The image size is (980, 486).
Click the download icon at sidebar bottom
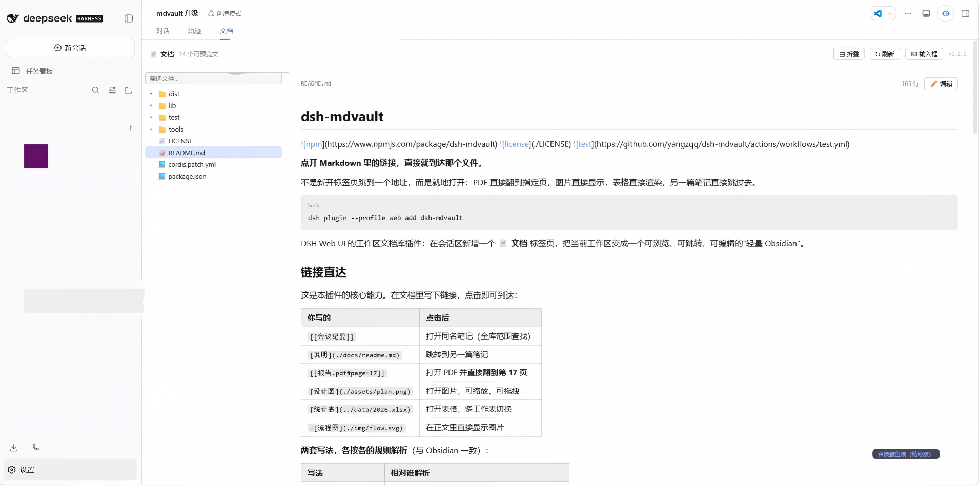[x=14, y=448]
